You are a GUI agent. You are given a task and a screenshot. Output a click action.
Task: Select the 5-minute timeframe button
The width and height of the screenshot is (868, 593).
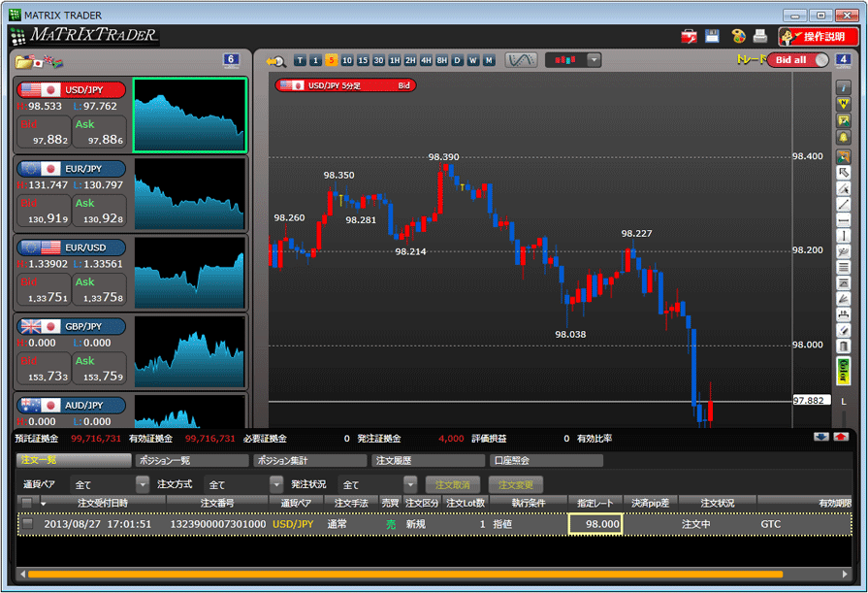coord(331,60)
